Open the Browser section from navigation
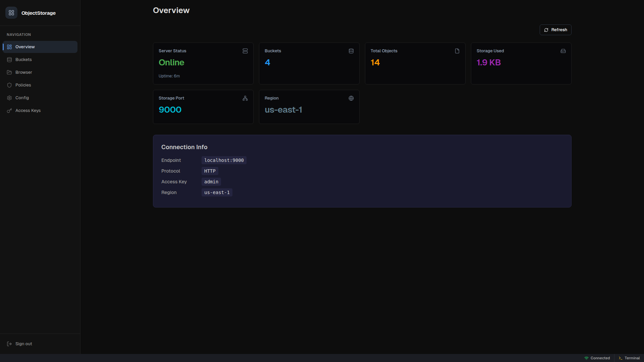Screen dimensions: 644x362 point(23,72)
